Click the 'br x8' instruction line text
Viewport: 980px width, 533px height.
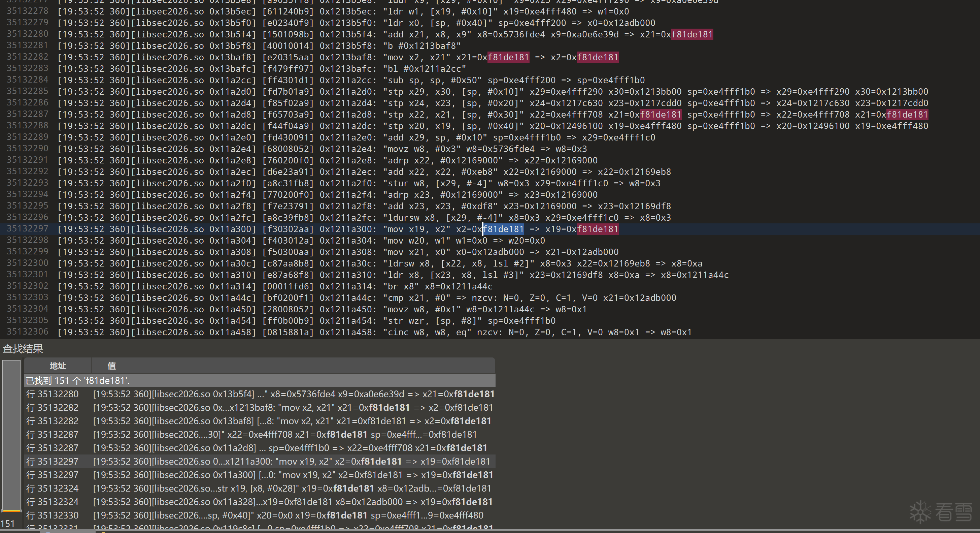401,286
